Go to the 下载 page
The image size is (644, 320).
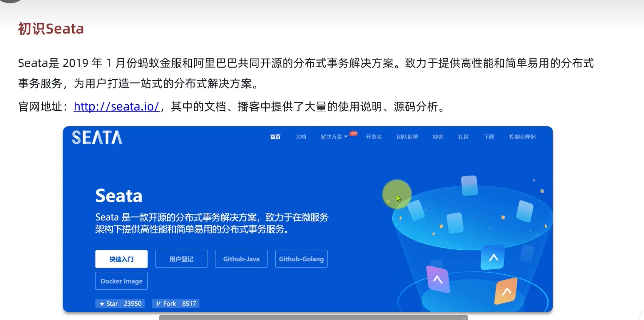click(x=489, y=137)
